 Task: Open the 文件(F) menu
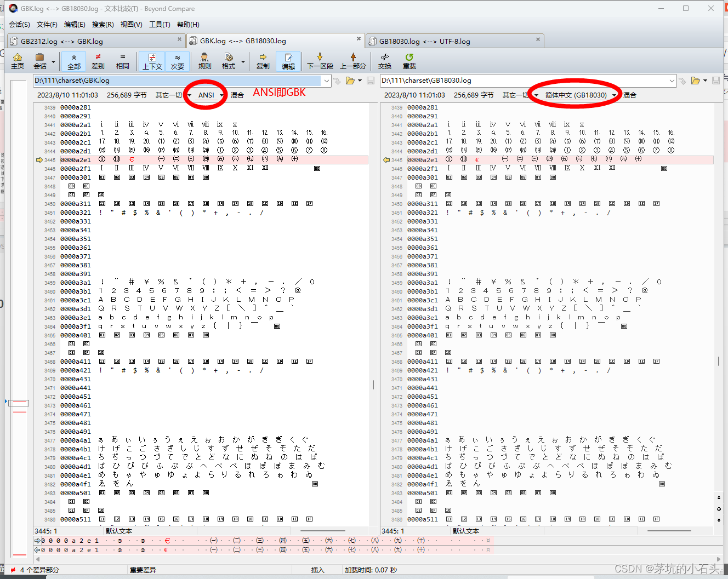(x=47, y=25)
